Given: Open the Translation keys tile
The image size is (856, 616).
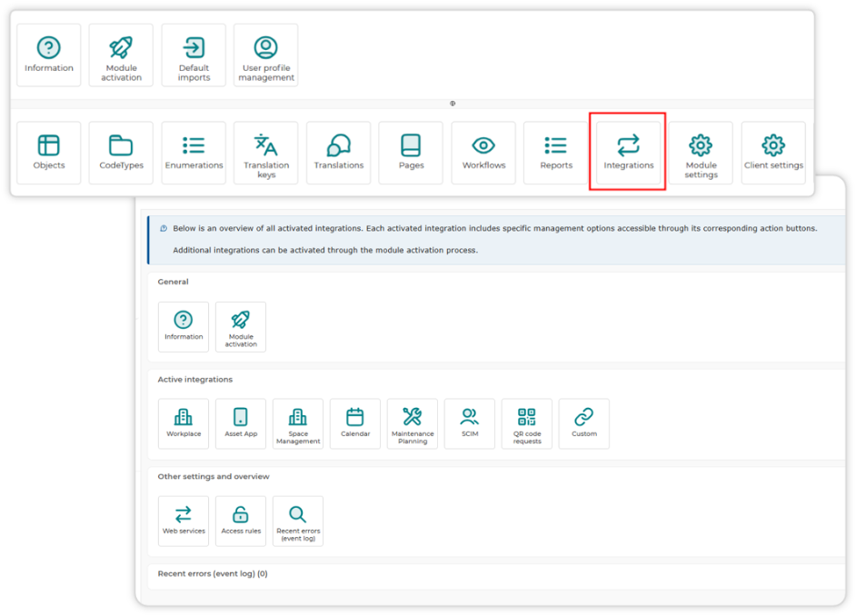Looking at the screenshot, I should tap(266, 153).
